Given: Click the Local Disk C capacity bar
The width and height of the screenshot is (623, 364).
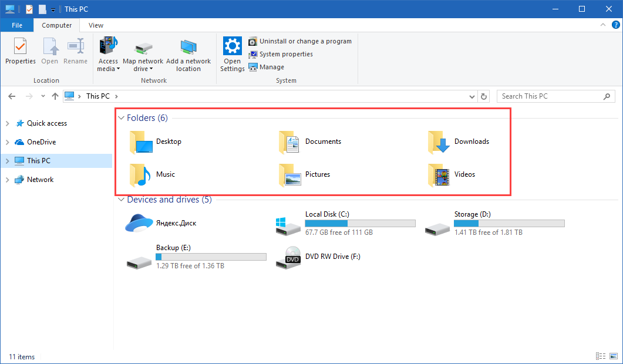Looking at the screenshot, I should 360,223.
